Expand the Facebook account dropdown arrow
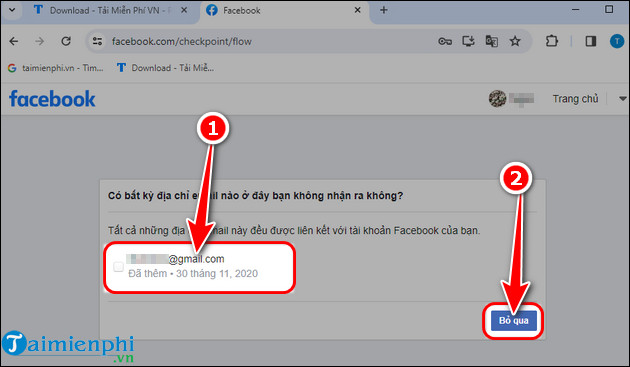The height and width of the screenshot is (367, 630). point(622,98)
